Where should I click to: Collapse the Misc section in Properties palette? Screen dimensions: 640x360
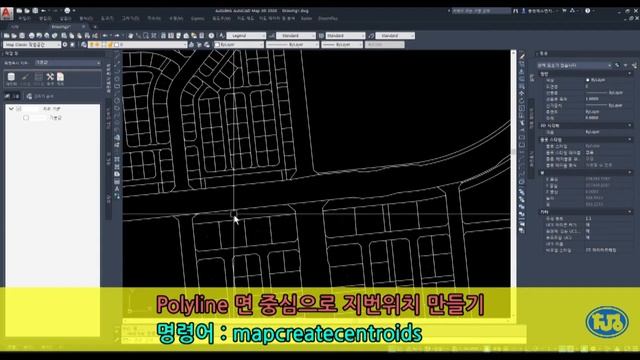pos(630,212)
